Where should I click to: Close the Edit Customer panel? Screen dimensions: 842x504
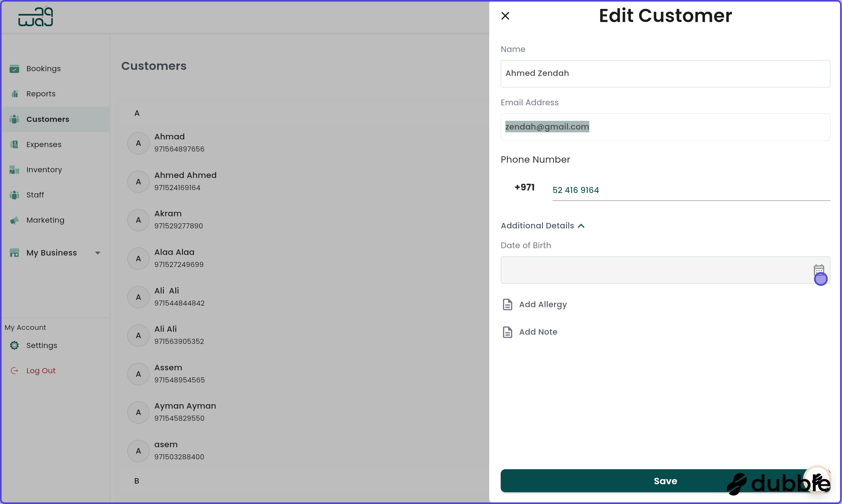click(505, 16)
